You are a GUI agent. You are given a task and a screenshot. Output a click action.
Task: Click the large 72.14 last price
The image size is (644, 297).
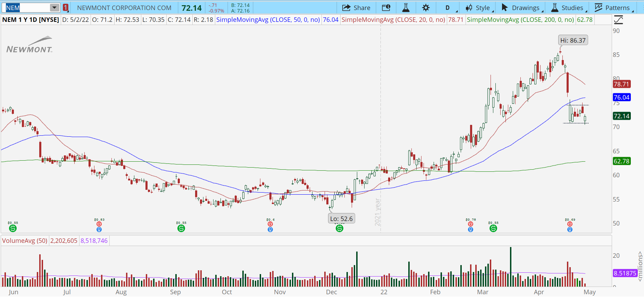coord(192,8)
